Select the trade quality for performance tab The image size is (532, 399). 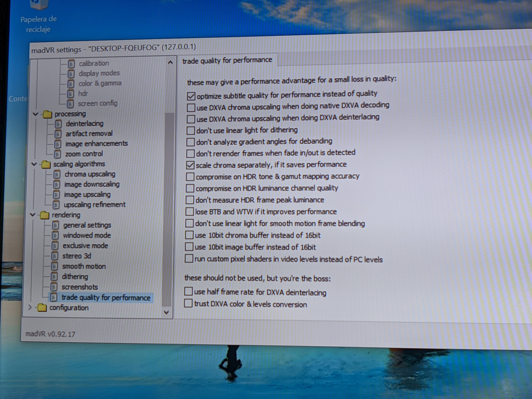tap(227, 60)
